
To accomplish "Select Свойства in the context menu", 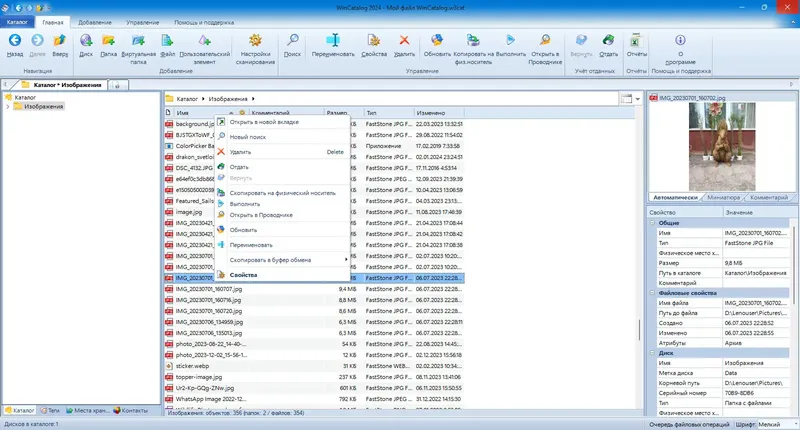I will tap(283, 275).
